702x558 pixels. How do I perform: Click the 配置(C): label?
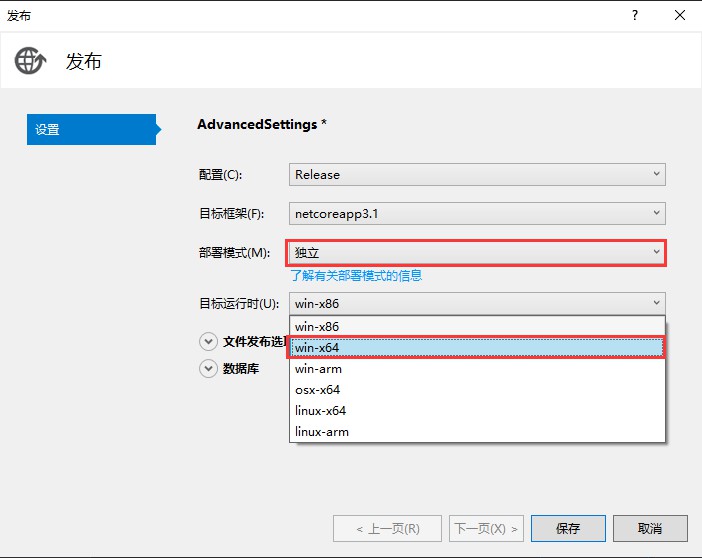[220, 175]
